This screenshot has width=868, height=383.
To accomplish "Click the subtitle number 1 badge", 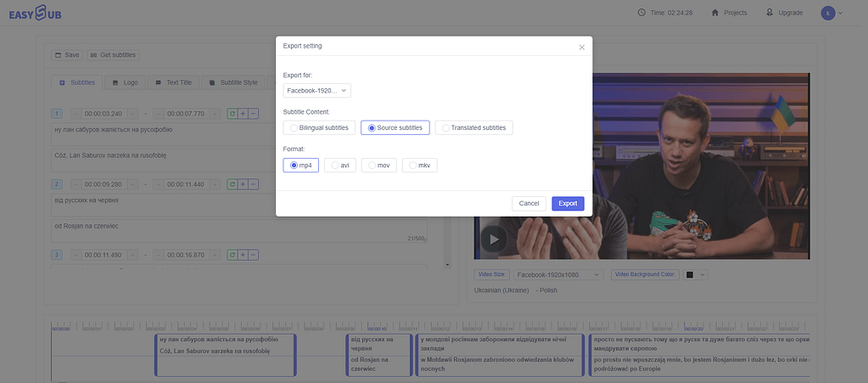I will click(x=57, y=114).
